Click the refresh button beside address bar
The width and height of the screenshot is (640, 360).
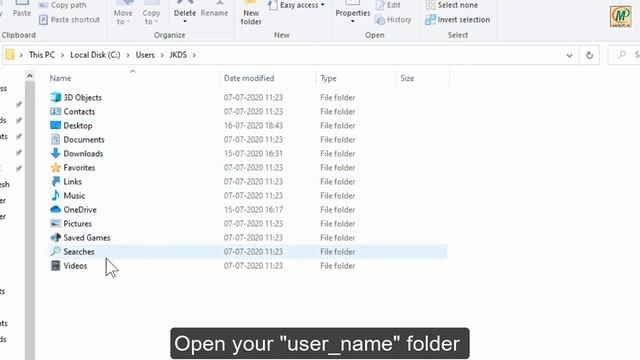pos(589,55)
